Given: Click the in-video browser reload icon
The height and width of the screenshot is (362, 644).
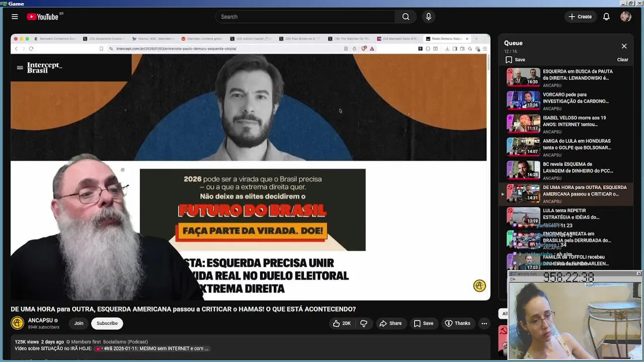Looking at the screenshot, I should tap(31, 49).
